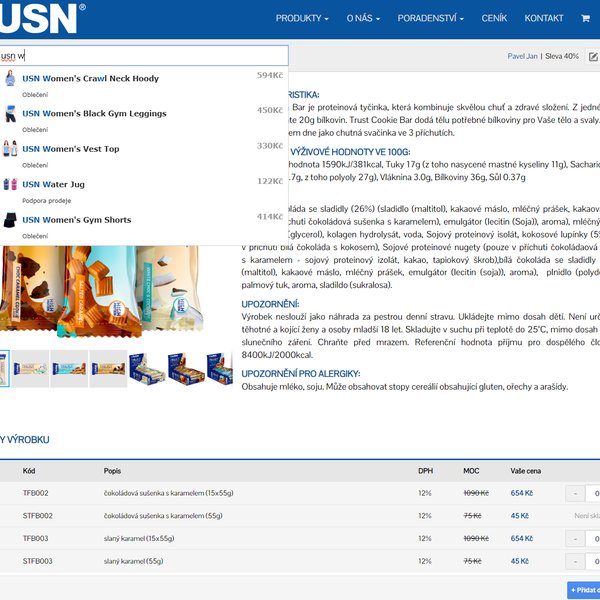Open the shopping cart icon
Screen dimensions: 600x600
585,18
